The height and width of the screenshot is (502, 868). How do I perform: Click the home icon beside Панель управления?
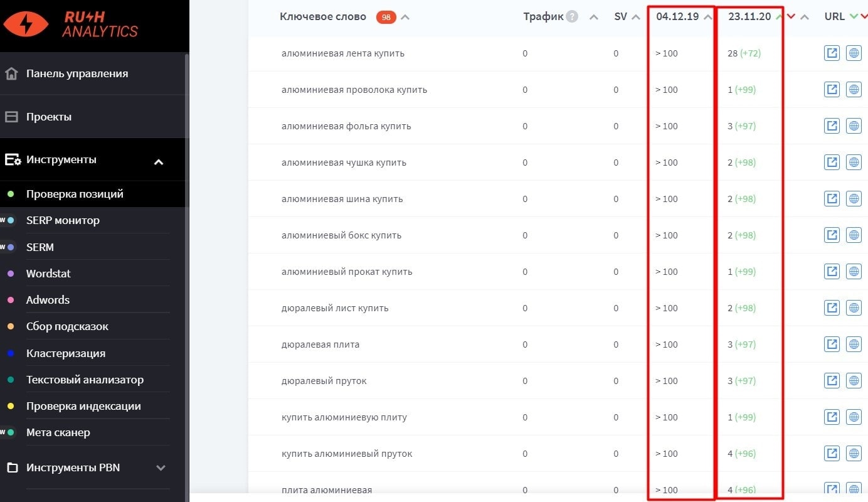[11, 73]
